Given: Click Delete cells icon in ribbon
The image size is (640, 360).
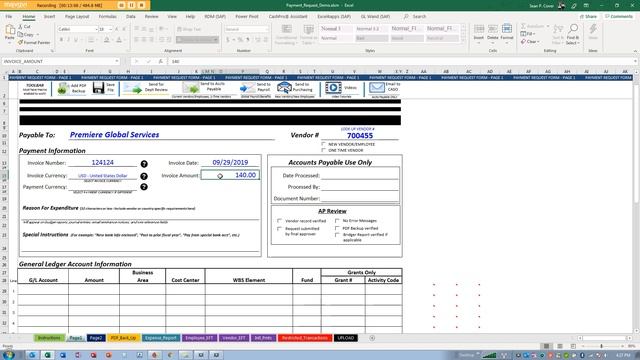Looking at the screenshot, I should coord(493,29).
